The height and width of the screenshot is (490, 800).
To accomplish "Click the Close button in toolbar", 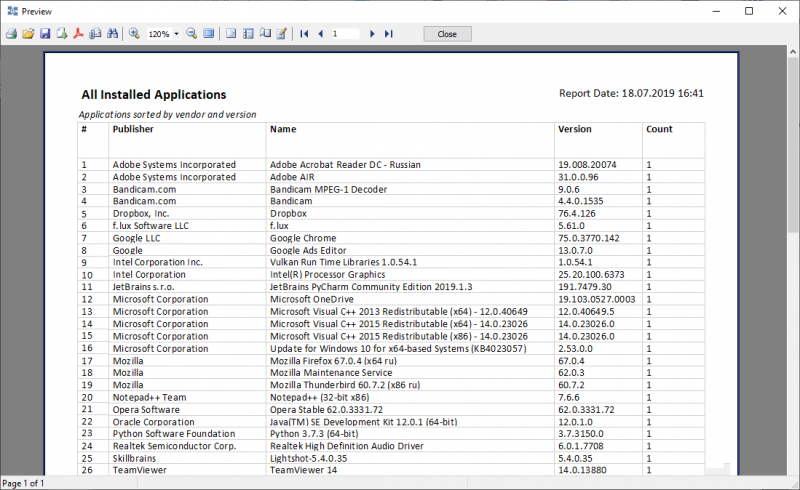I will (447, 34).
